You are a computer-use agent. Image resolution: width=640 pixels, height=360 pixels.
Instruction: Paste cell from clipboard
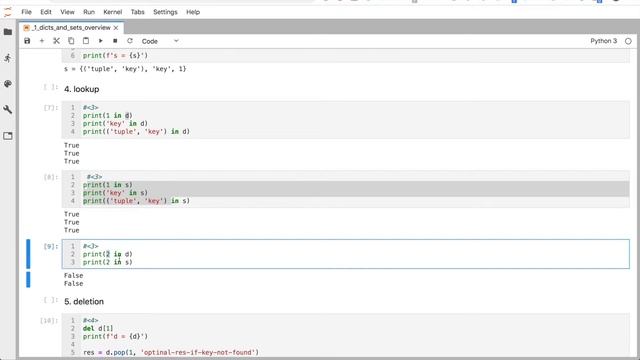(86, 41)
